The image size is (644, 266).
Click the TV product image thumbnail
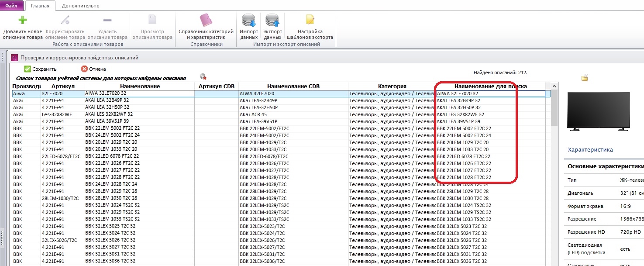click(x=598, y=111)
